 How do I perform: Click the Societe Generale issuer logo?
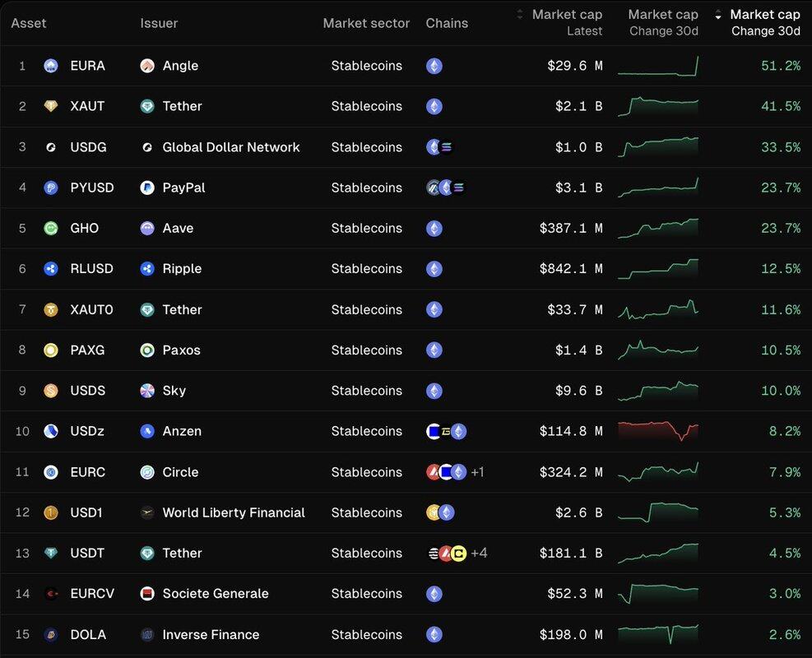tap(147, 594)
